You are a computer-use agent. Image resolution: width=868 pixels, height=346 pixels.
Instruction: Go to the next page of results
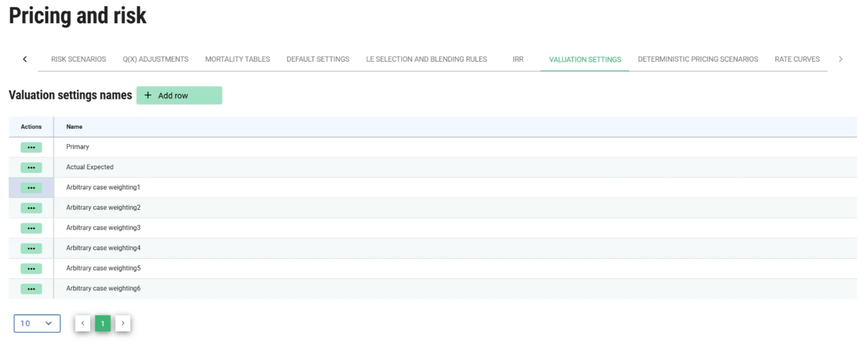click(x=123, y=323)
